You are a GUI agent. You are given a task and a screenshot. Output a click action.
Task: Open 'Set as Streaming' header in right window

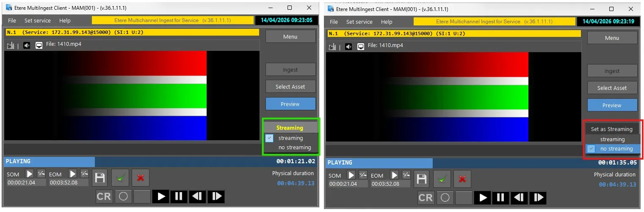pyautogui.click(x=611, y=129)
